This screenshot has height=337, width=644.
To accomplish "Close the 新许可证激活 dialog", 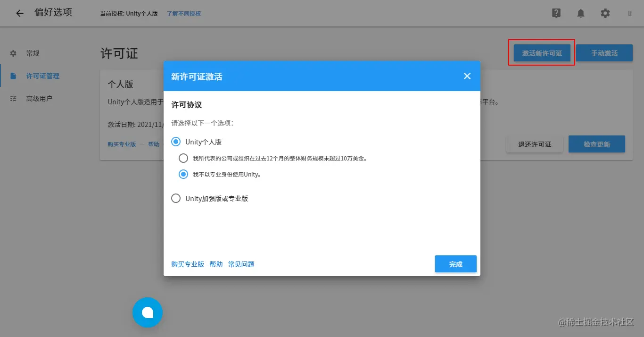I will point(467,76).
